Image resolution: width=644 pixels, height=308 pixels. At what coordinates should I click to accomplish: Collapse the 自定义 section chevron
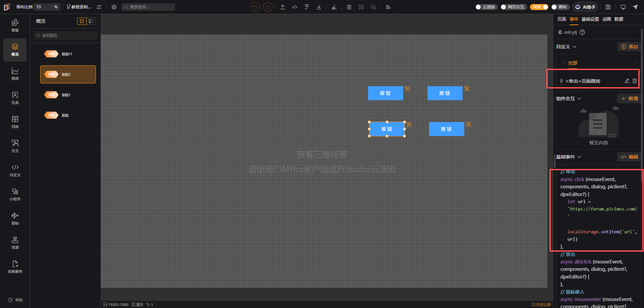pyautogui.click(x=575, y=47)
